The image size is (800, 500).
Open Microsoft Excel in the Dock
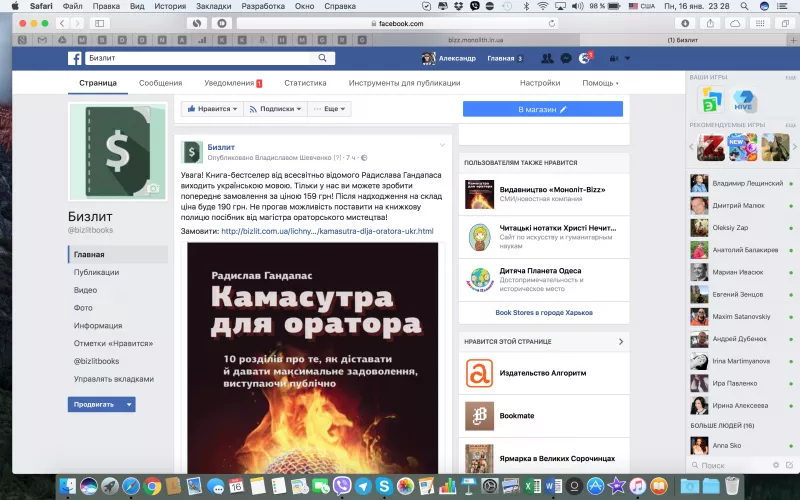pos(532,486)
